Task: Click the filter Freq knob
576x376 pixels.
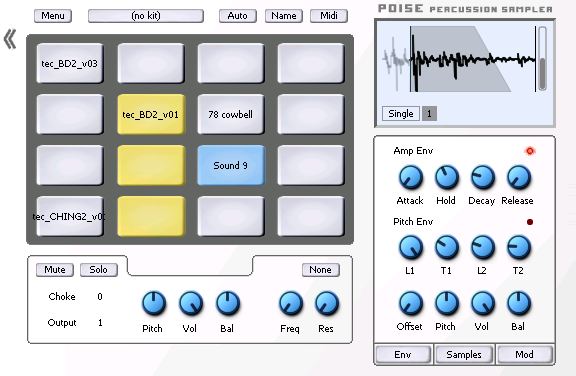Action: tap(291, 303)
